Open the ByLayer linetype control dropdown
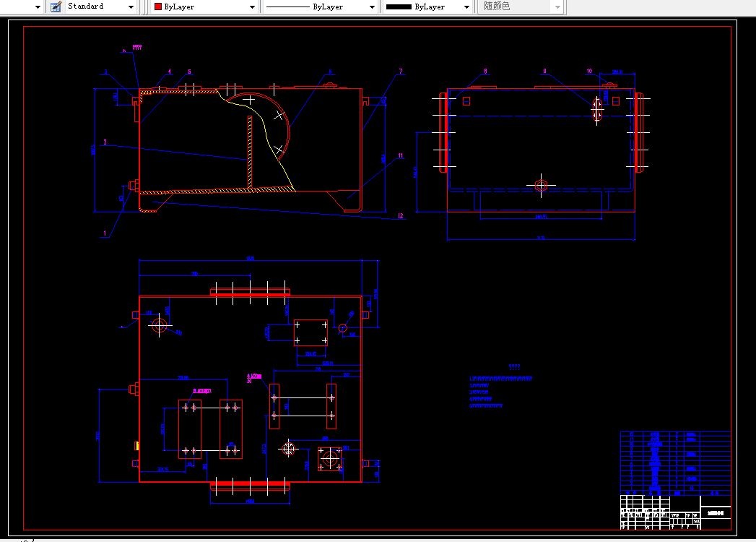This screenshot has height=542, width=756. tap(320, 7)
